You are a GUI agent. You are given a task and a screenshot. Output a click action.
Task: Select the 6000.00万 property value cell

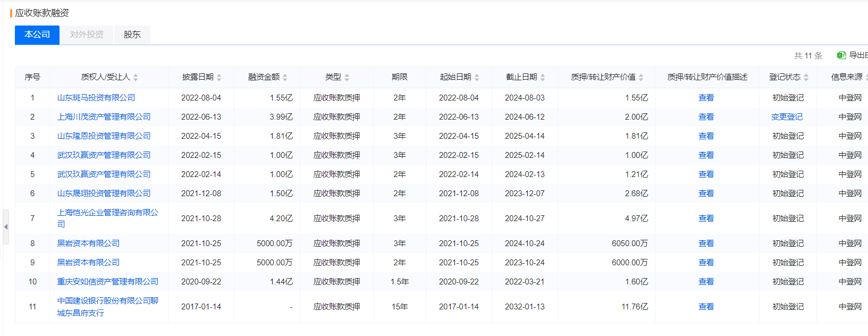[x=630, y=263]
